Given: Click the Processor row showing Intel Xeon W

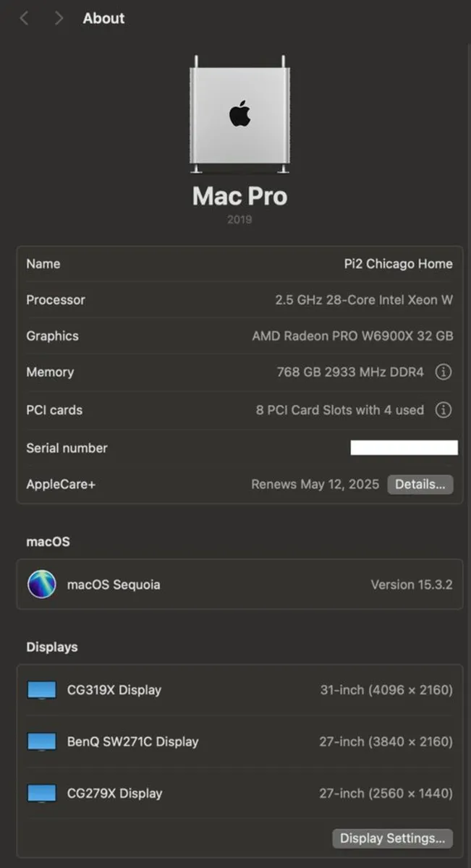Looking at the screenshot, I should tap(239, 299).
